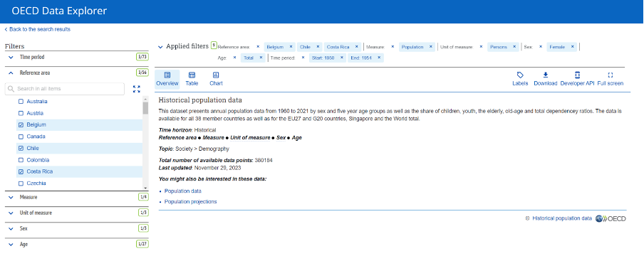
Task: Open Historical population data footer link
Action: pyautogui.click(x=562, y=219)
